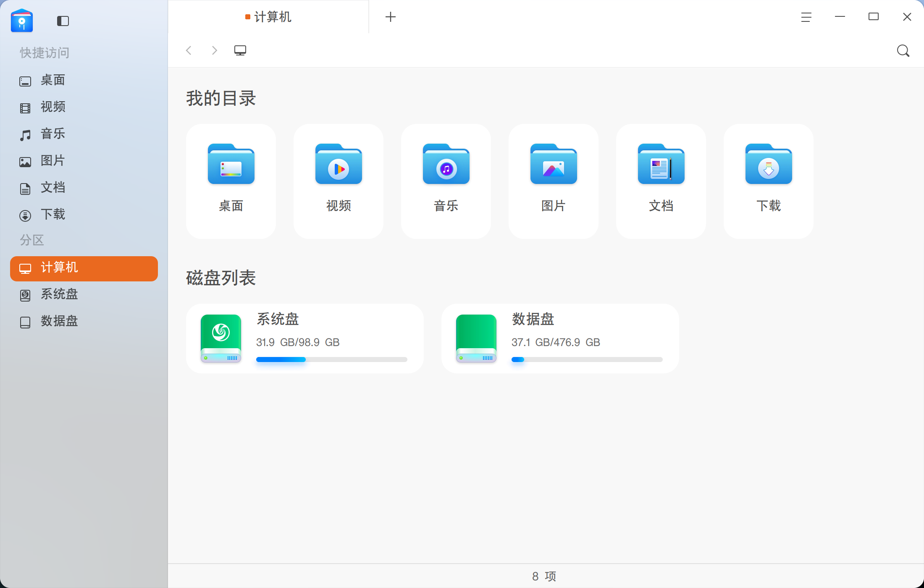Open a new tab with the plus button
Screen dimensions: 924x588
391,17
